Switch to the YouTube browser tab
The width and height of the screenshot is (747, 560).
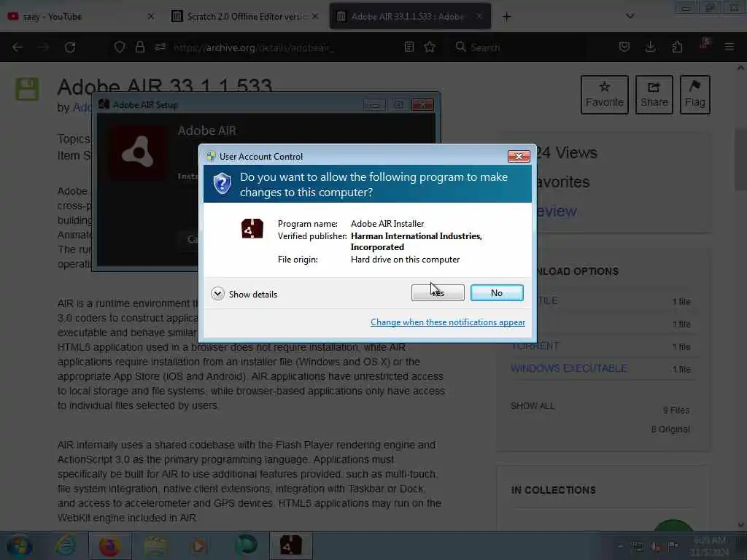[80, 17]
